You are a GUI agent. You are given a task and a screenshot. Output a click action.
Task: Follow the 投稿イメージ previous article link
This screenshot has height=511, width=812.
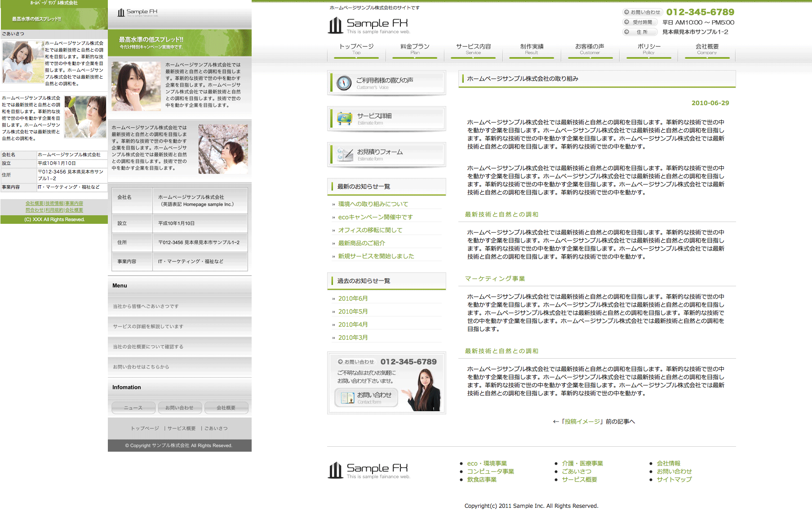click(x=582, y=422)
